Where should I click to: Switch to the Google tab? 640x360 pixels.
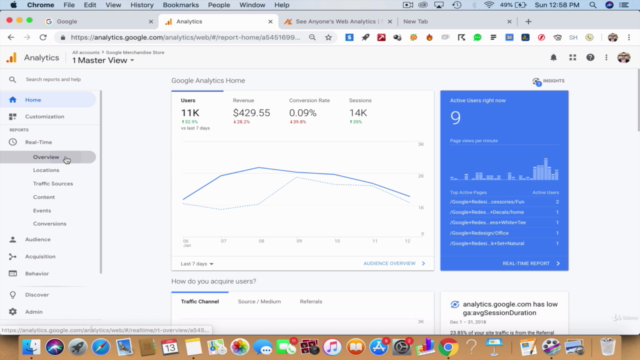pyautogui.click(x=99, y=22)
